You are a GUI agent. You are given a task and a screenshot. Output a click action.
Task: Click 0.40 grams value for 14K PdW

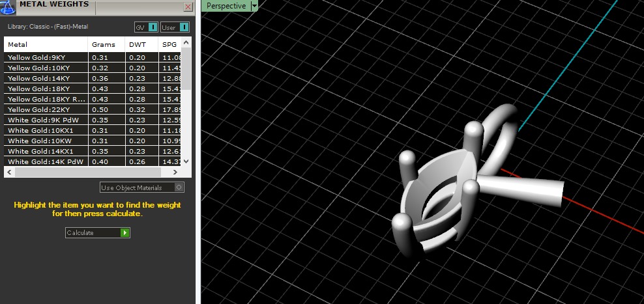pyautogui.click(x=100, y=161)
